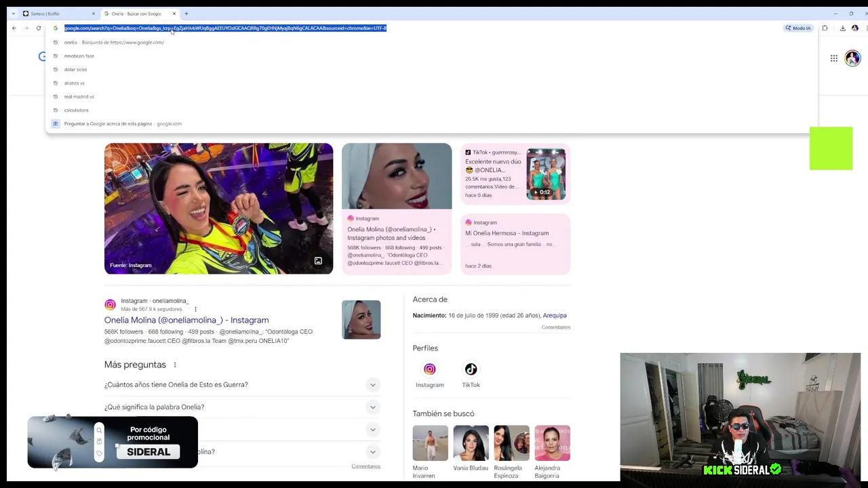The width and height of the screenshot is (868, 488).
Task: Select the Onelia - Buscar con Google tab
Action: tap(140, 14)
